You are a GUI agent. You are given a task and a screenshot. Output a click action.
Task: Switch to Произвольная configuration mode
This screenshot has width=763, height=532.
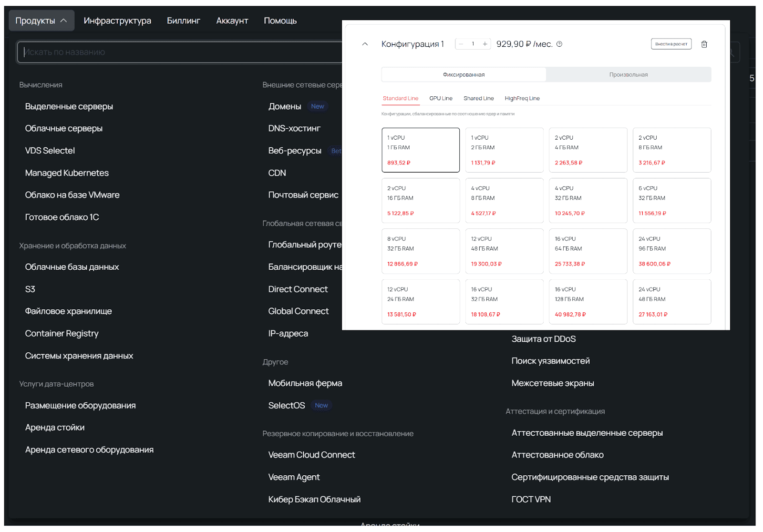point(628,75)
